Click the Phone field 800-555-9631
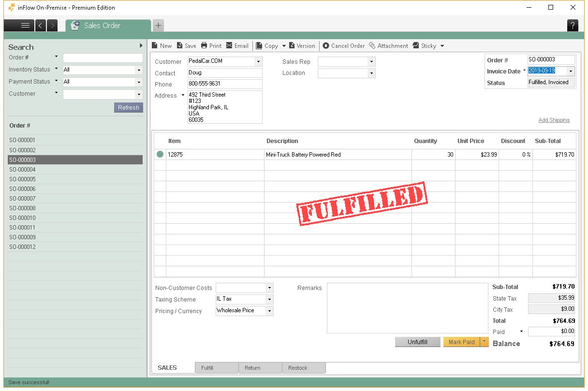 point(225,84)
